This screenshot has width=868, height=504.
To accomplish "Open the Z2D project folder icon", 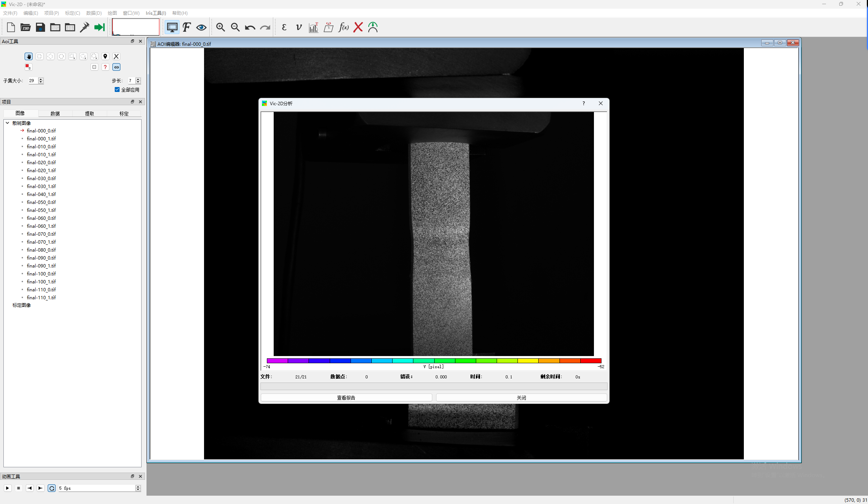I will coord(25,27).
